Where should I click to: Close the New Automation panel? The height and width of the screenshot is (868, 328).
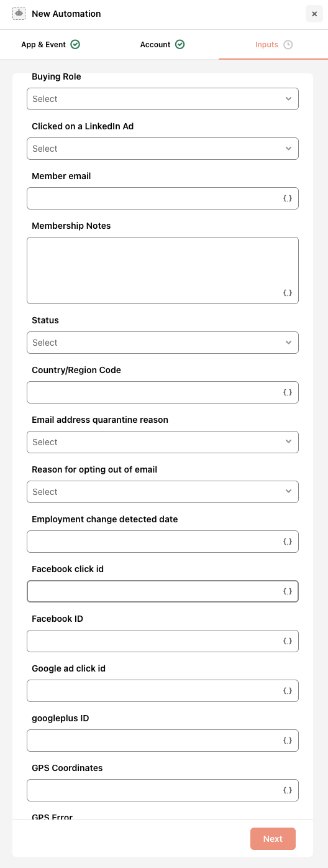(314, 14)
